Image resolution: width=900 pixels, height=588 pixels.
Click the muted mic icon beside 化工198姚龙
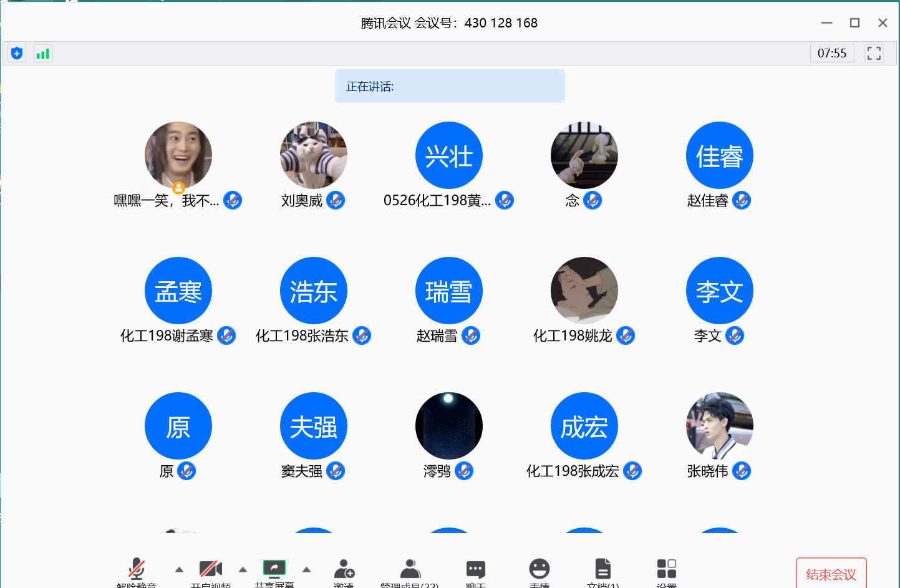point(626,335)
